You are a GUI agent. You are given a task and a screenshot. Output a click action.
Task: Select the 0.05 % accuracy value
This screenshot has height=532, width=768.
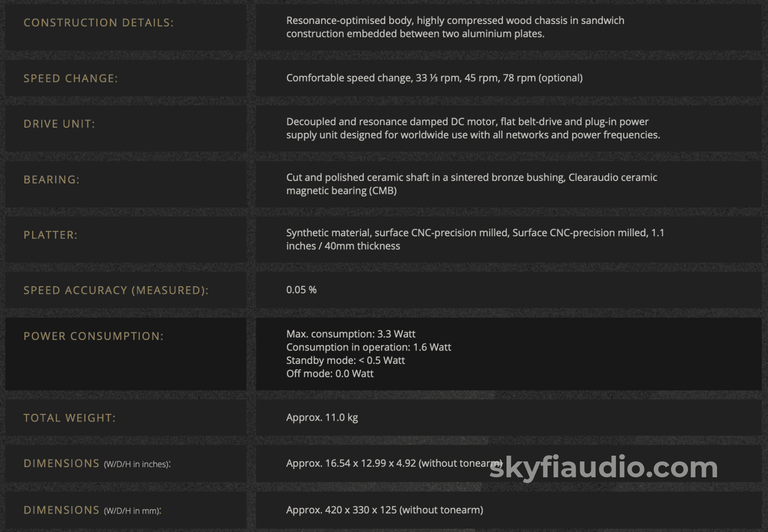[x=301, y=290]
